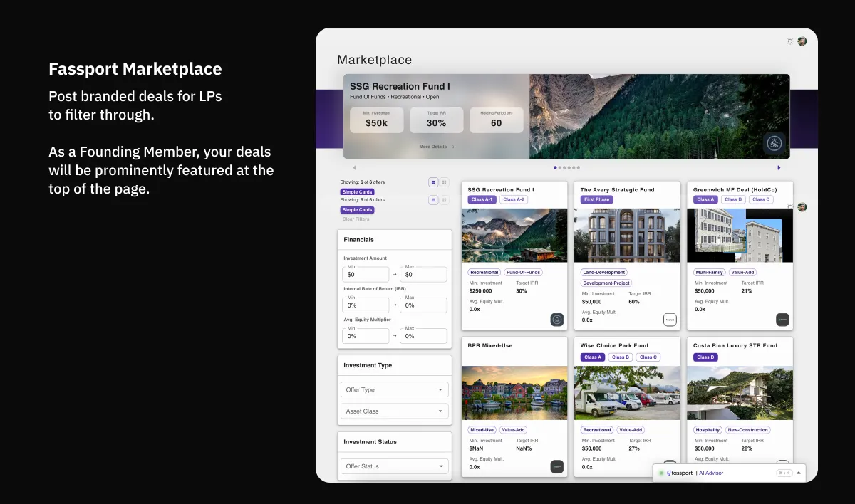Viewport: 855px width, 504px height.
Task: Select Class A-1 on SSG Recreation Fund card
Action: (x=482, y=199)
